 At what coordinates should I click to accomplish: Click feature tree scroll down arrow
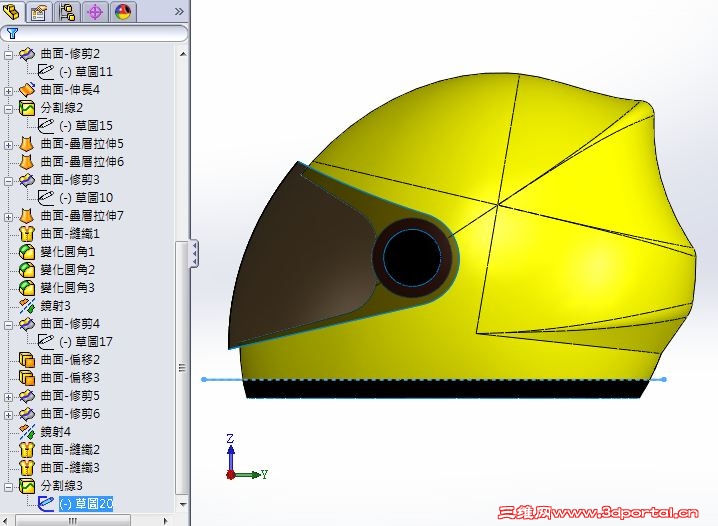[183, 504]
